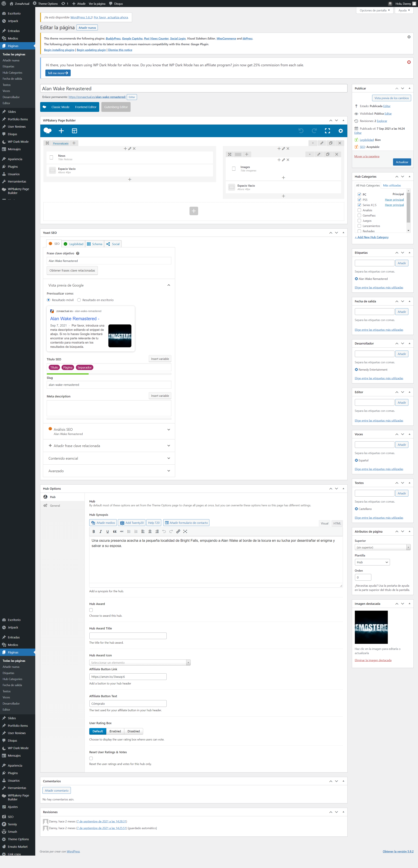The image size is (418, 868).
Task: Dismiss the WP Dark Mode notice
Action: click(409, 62)
